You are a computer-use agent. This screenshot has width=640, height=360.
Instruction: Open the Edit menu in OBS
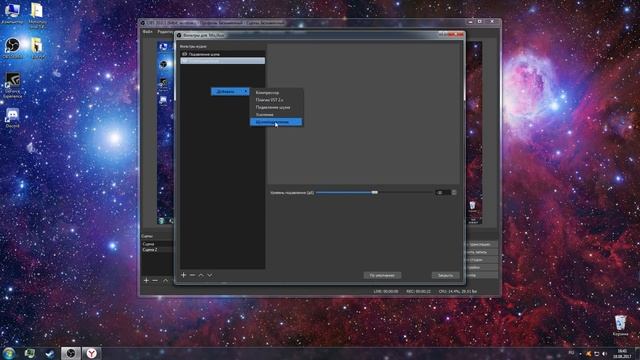pyautogui.click(x=165, y=31)
